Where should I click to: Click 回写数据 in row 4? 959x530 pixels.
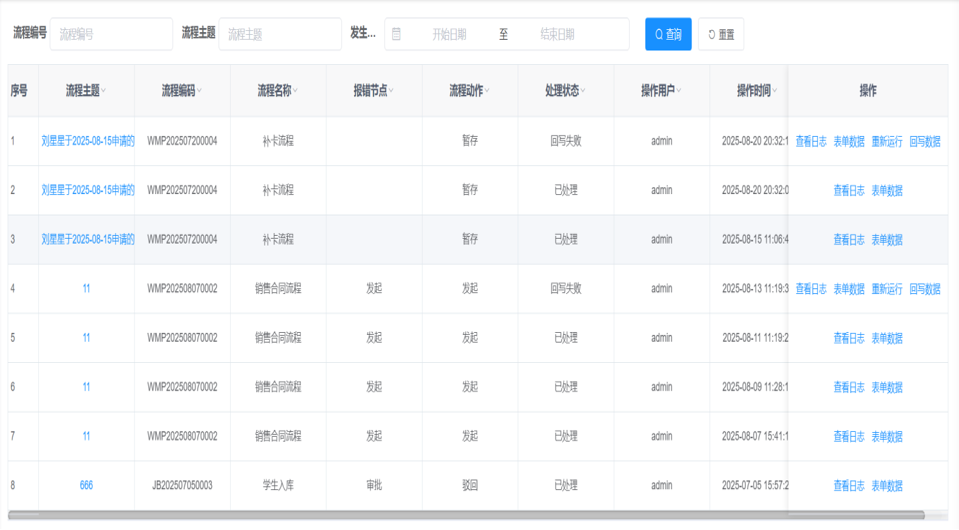click(924, 289)
